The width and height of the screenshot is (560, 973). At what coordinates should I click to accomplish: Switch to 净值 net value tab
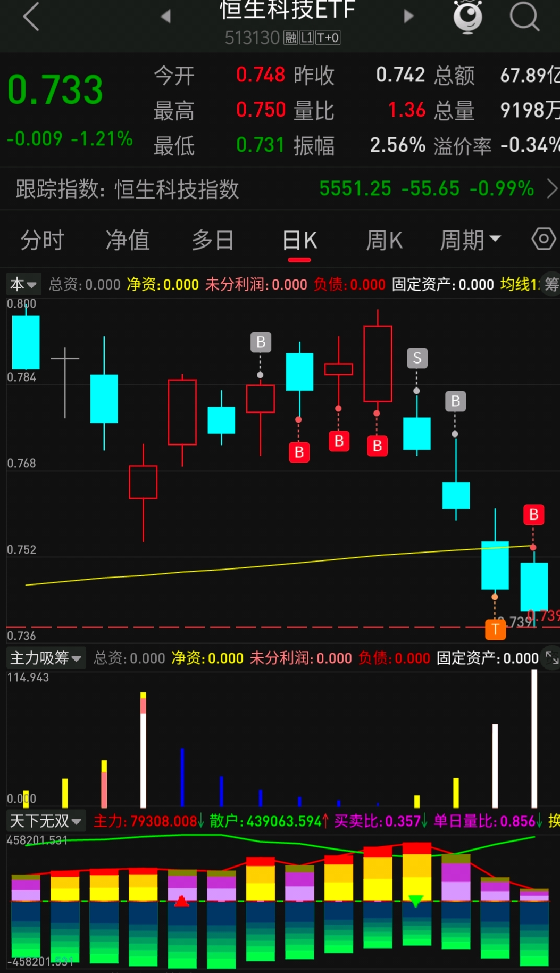click(x=128, y=240)
